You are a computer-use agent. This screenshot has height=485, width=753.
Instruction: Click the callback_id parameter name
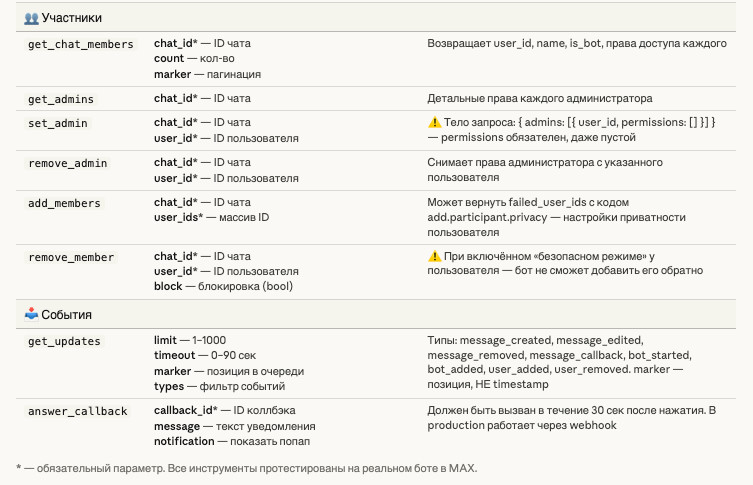click(x=184, y=411)
